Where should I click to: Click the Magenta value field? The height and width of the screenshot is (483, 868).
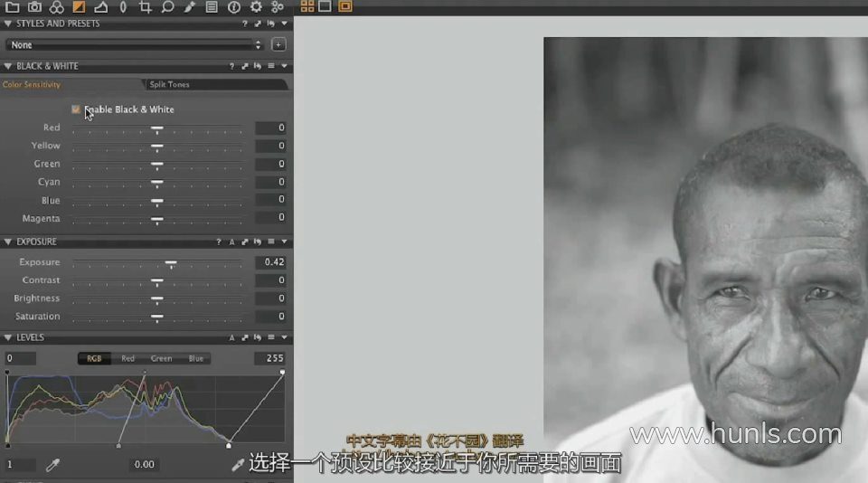pyautogui.click(x=270, y=218)
